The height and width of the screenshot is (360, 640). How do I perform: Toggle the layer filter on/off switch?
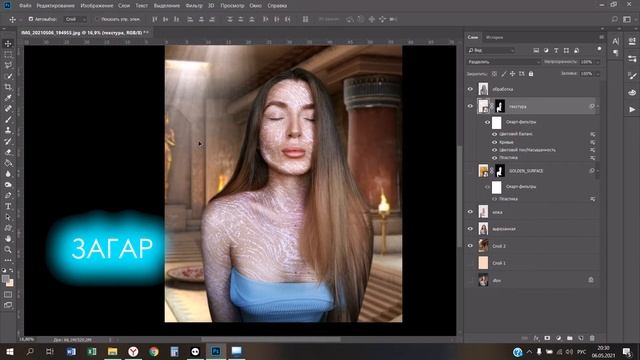click(x=599, y=49)
